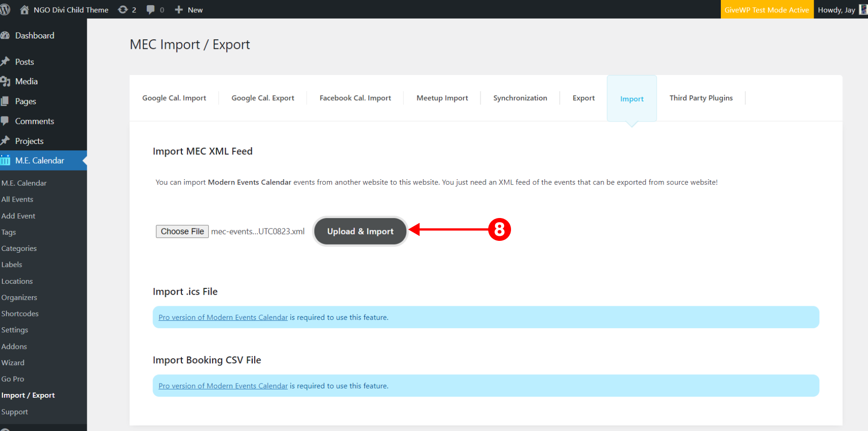Open Pro version link under Import Booking CSV
The width and height of the screenshot is (868, 431).
point(223,386)
